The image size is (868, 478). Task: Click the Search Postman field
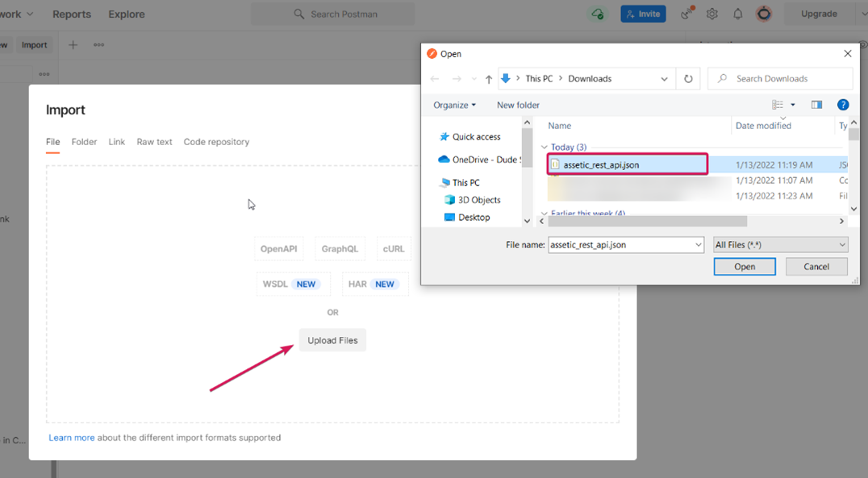tap(333, 14)
